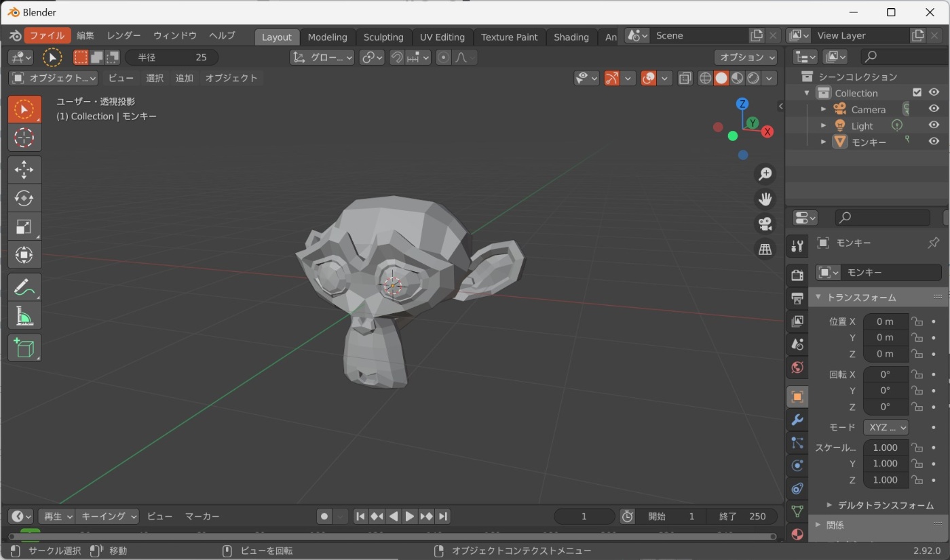Viewport: 950px width, 560px height.
Task: Toggle lock on 位置 X field
Action: coord(917,321)
